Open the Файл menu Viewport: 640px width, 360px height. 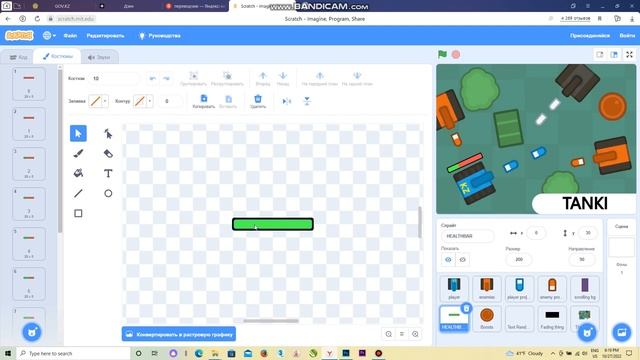click(x=70, y=36)
